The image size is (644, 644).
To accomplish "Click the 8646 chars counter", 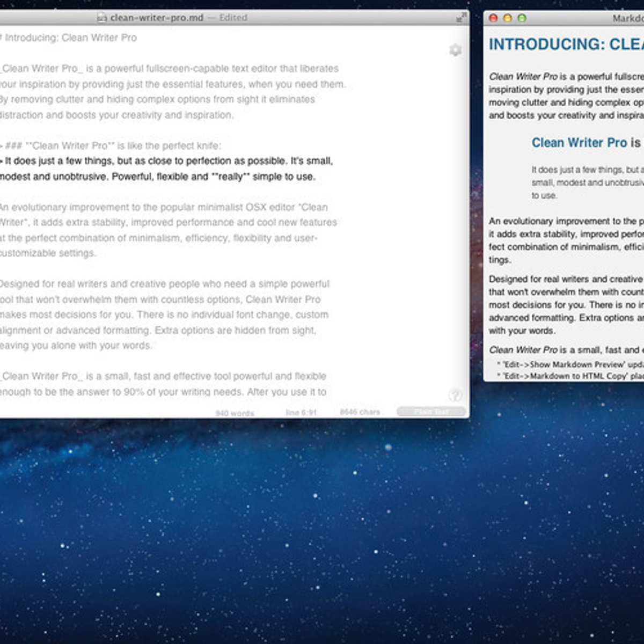I will tap(360, 412).
